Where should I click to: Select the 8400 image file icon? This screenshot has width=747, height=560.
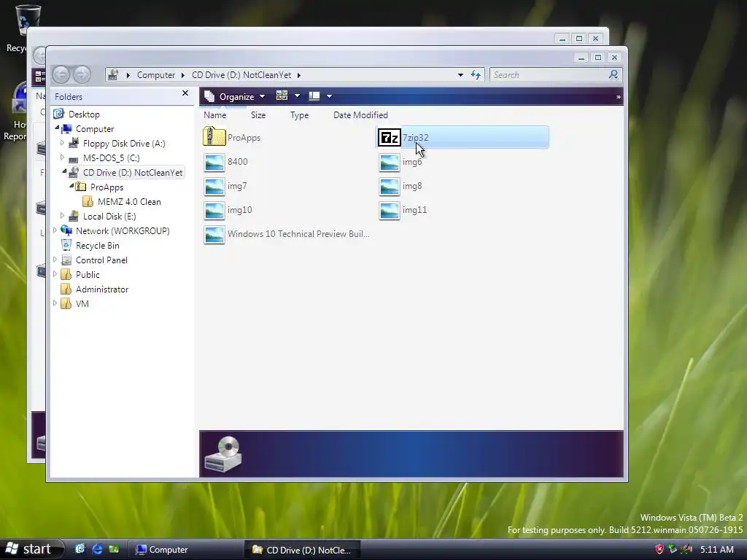214,162
